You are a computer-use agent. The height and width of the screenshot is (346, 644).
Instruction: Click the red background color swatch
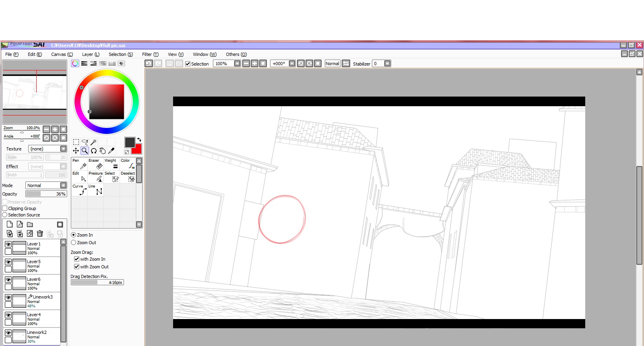pyautogui.click(x=138, y=150)
